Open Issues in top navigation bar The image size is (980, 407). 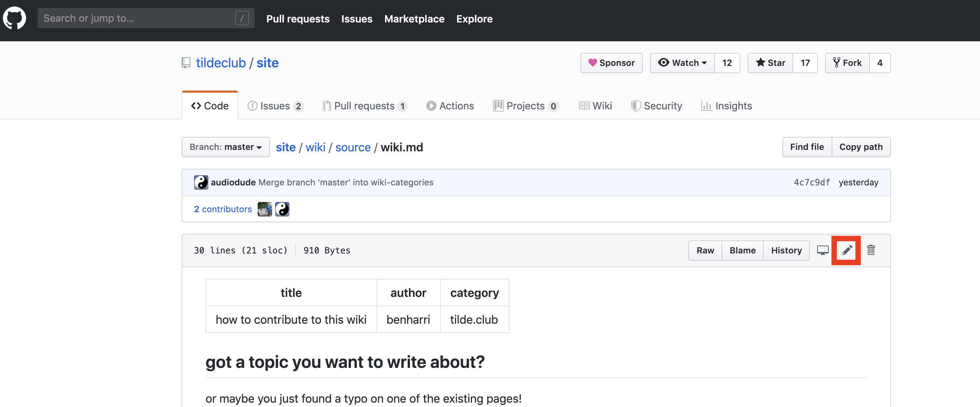[x=357, y=19]
